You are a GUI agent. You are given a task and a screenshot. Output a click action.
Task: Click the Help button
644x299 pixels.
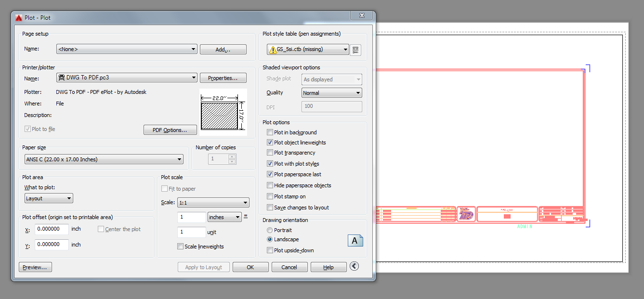coord(329,267)
